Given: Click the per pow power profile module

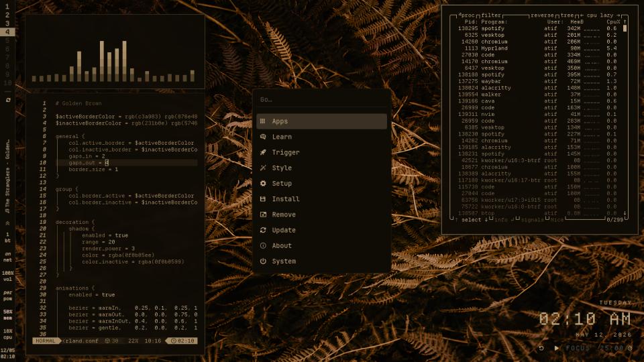Looking at the screenshot, I should pos(7,296).
